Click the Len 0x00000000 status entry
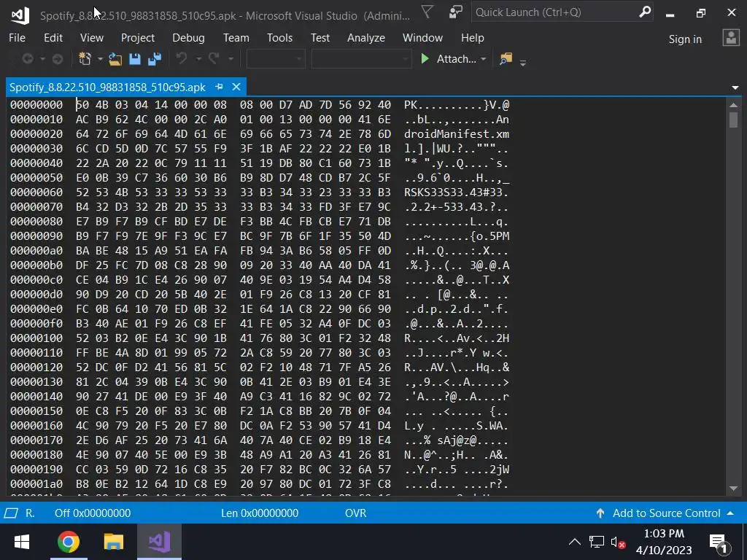This screenshot has width=747, height=560. pos(260,513)
